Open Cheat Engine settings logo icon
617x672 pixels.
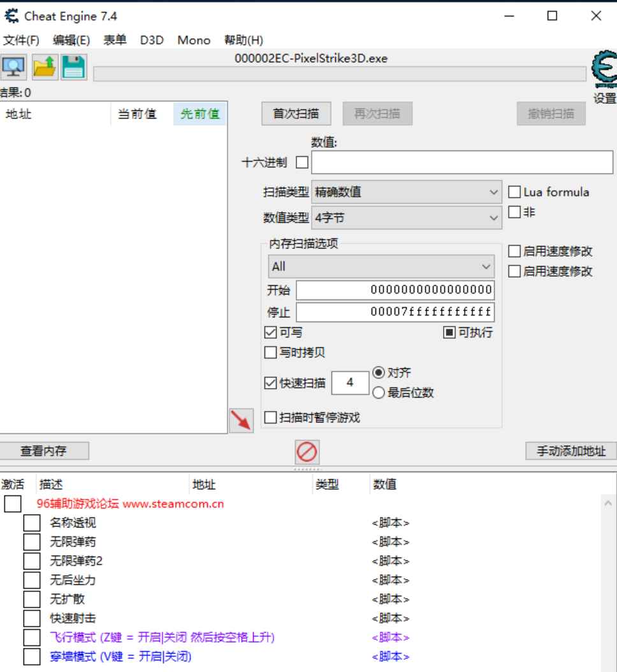pos(604,69)
